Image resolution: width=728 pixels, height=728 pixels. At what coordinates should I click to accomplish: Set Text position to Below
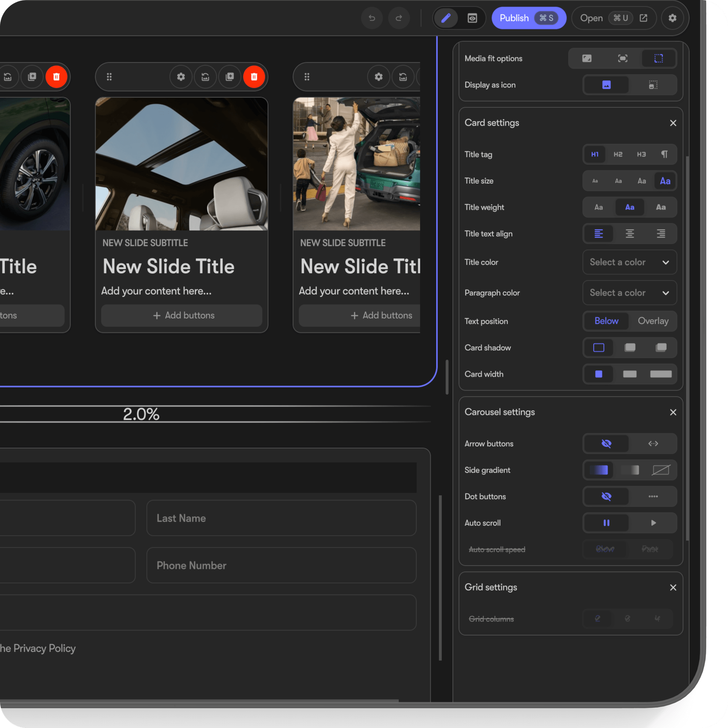click(x=606, y=321)
